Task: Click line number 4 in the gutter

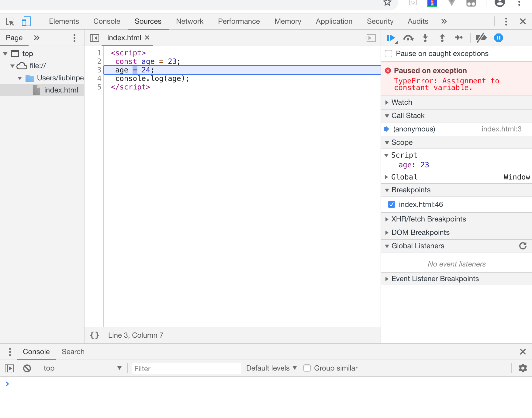Action: pyautogui.click(x=99, y=78)
